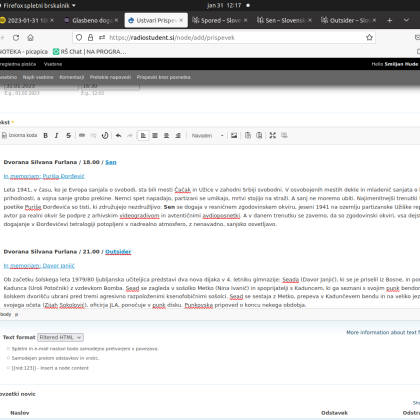Apply italic formatting
The width and height of the screenshot is (420, 420).
pos(57,135)
